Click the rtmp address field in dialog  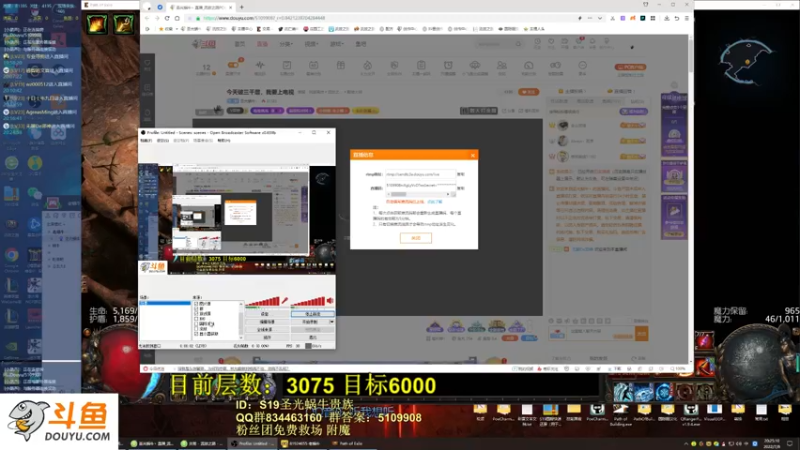pos(420,174)
